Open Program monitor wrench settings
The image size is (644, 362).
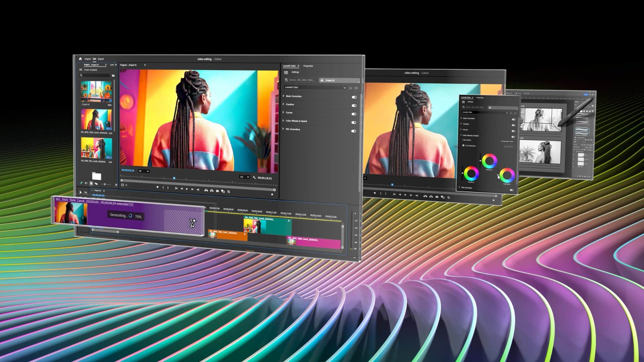tap(254, 178)
